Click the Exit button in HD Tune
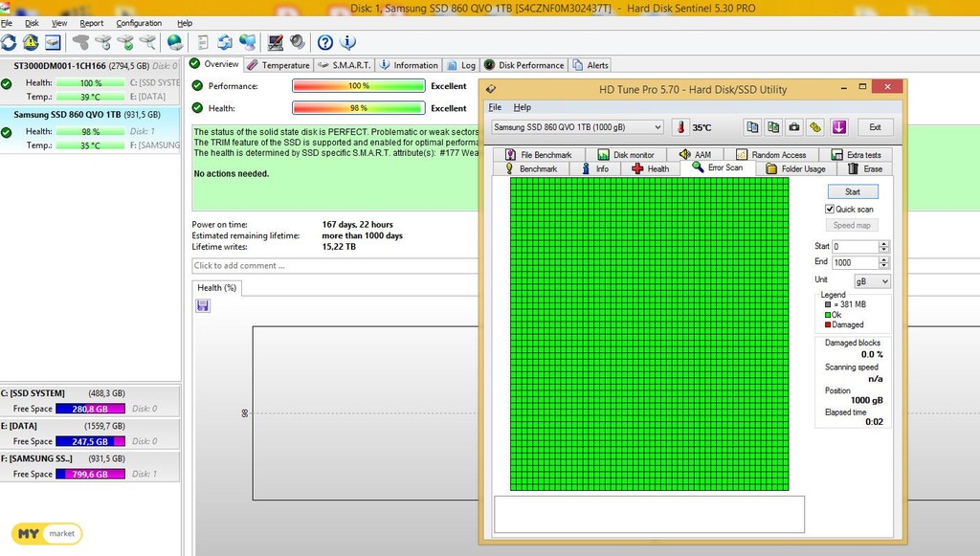The image size is (980, 556). coord(875,127)
